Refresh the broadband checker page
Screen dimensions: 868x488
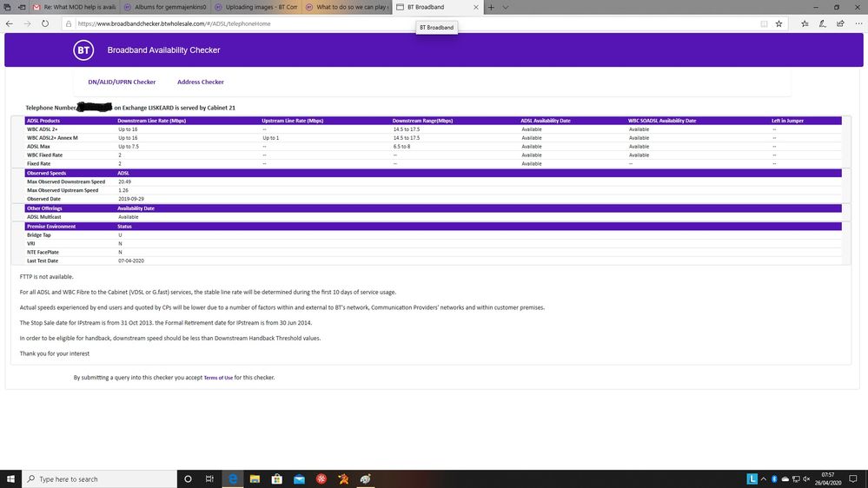45,23
